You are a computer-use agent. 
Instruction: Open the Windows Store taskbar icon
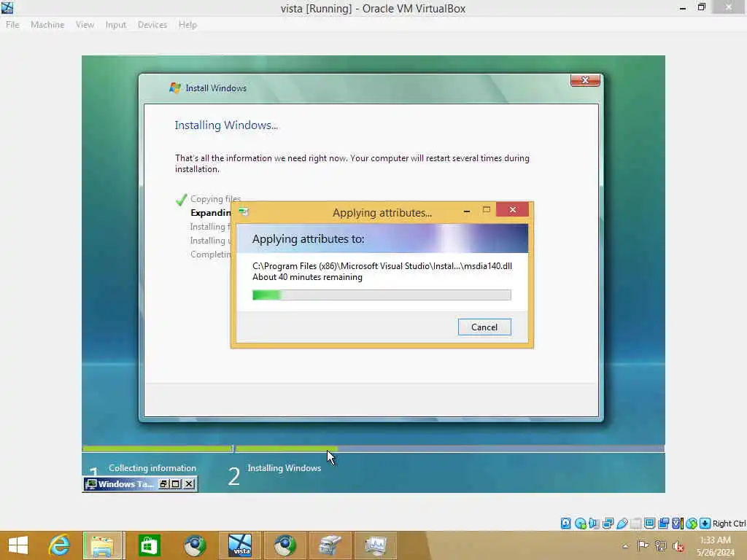click(x=149, y=545)
